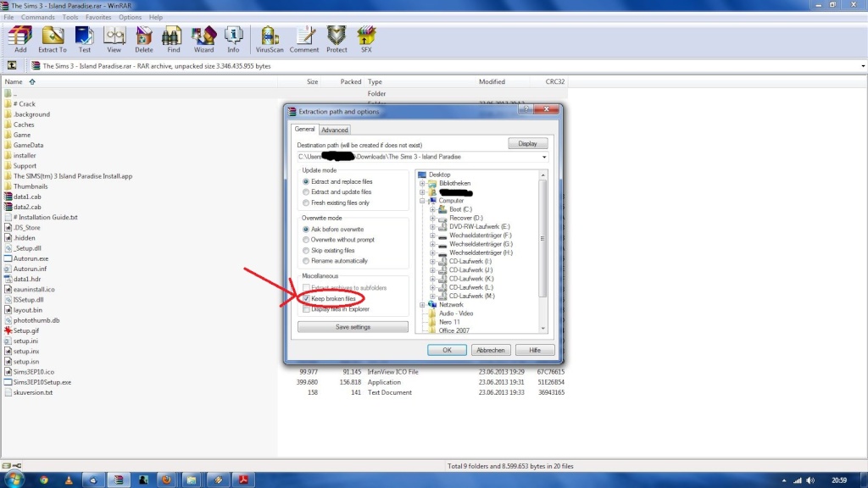Click the Save settings button
Viewport: 868px width, 488px height.
[353, 327]
